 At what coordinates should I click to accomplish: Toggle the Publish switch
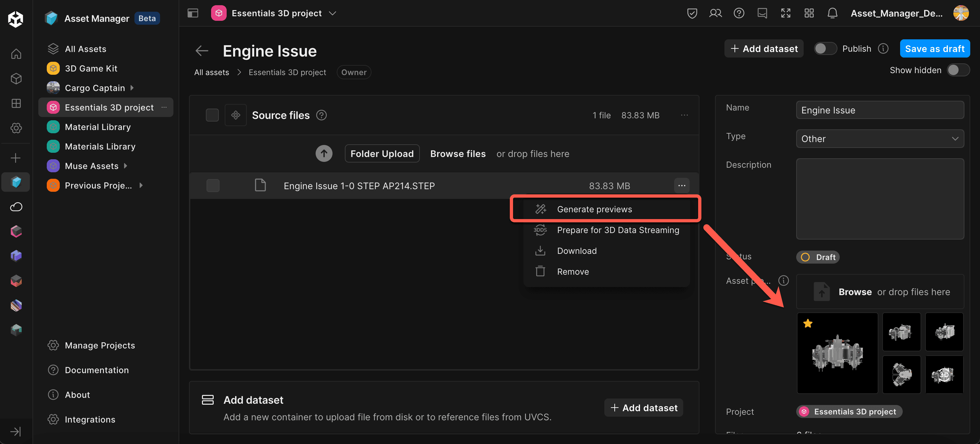(825, 49)
